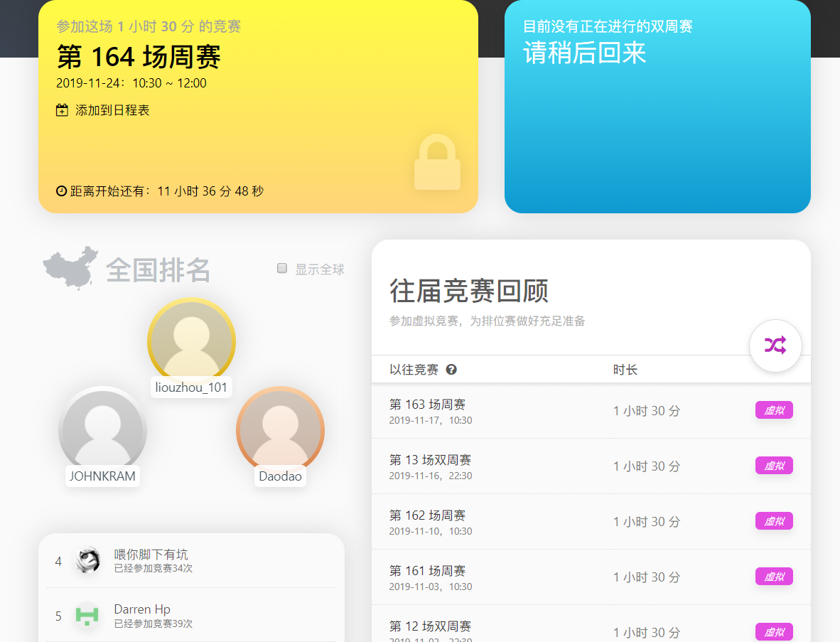This screenshot has width=840, height=642.
Task: Start a 虚拟 contest for 第 163 场周赛
Action: click(x=774, y=410)
